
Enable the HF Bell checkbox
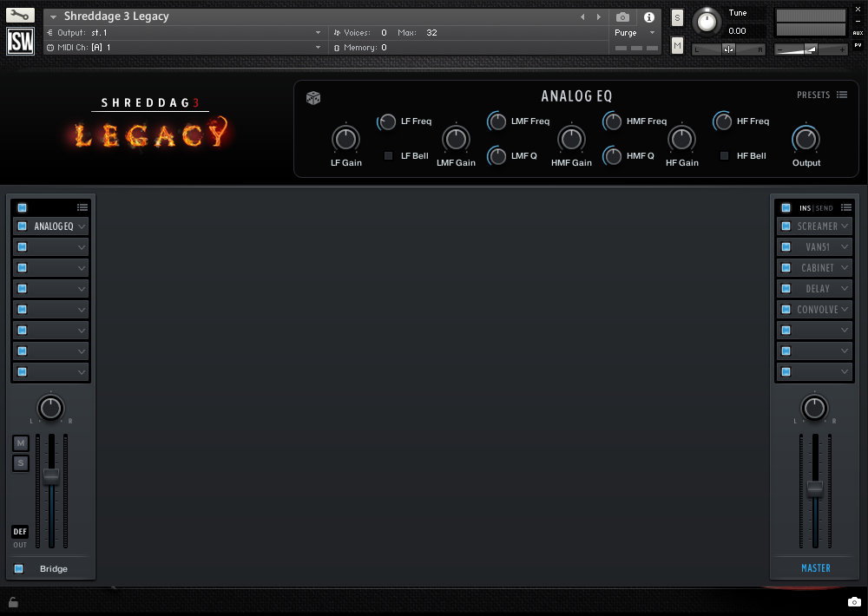(724, 156)
